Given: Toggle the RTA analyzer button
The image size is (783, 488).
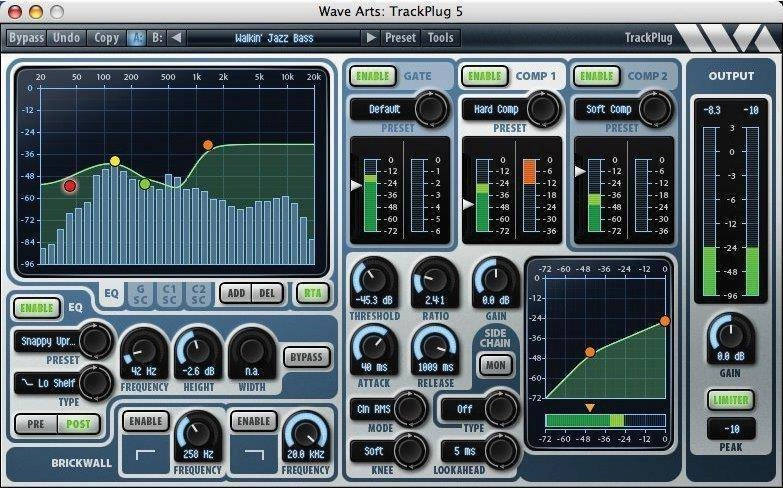Looking at the screenshot, I should coord(313,293).
